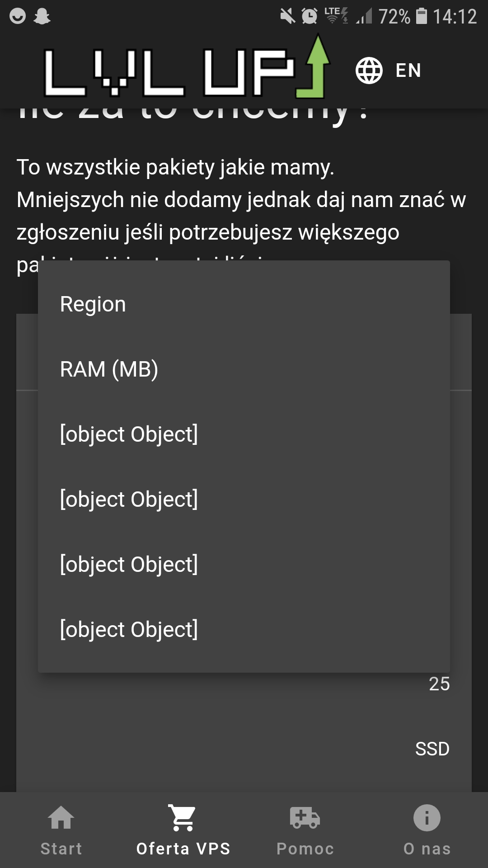This screenshot has height=868, width=488.
Task: Select the first [object Object] entry
Action: 129,434
